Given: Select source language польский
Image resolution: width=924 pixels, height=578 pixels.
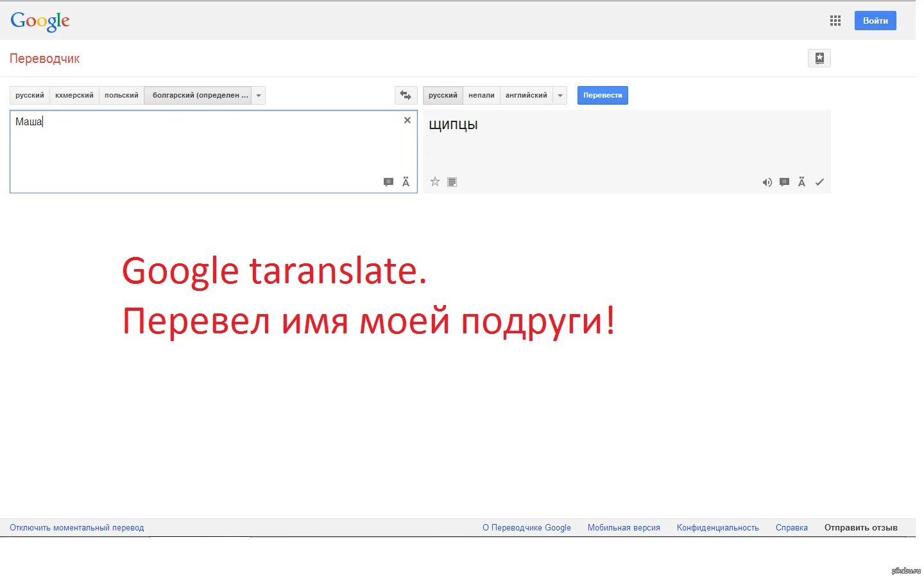Looking at the screenshot, I should point(121,95).
